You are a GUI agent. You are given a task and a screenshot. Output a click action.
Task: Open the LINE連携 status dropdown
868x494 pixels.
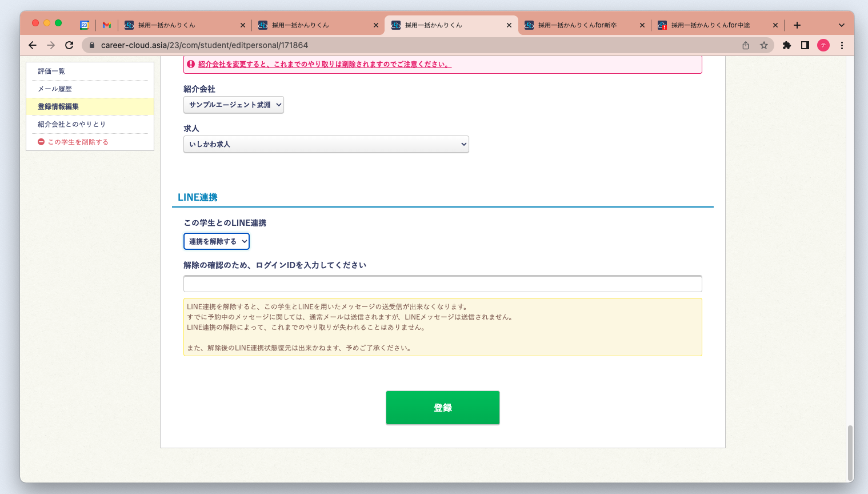(x=217, y=241)
